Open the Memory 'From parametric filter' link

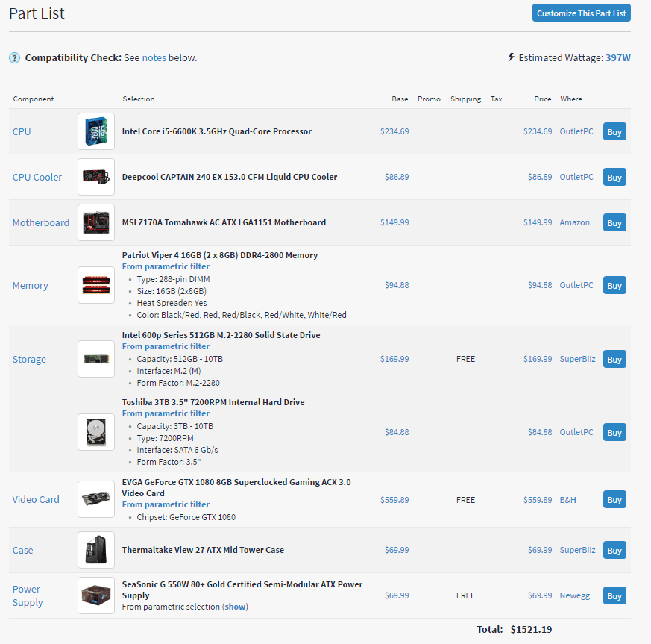[166, 266]
